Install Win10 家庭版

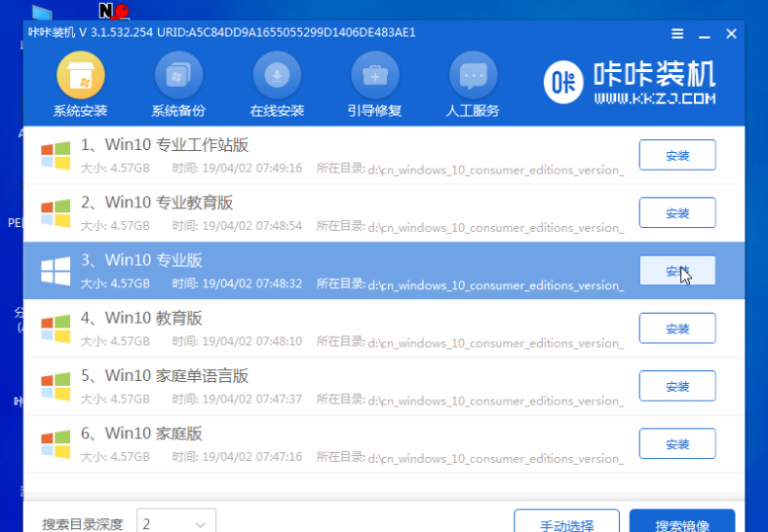pyautogui.click(x=677, y=444)
